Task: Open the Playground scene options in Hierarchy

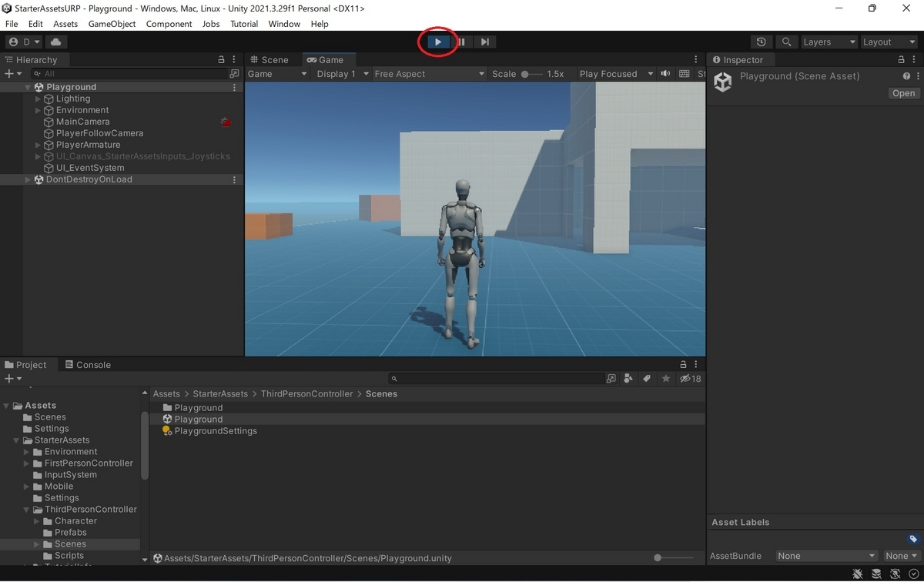Action: click(235, 87)
